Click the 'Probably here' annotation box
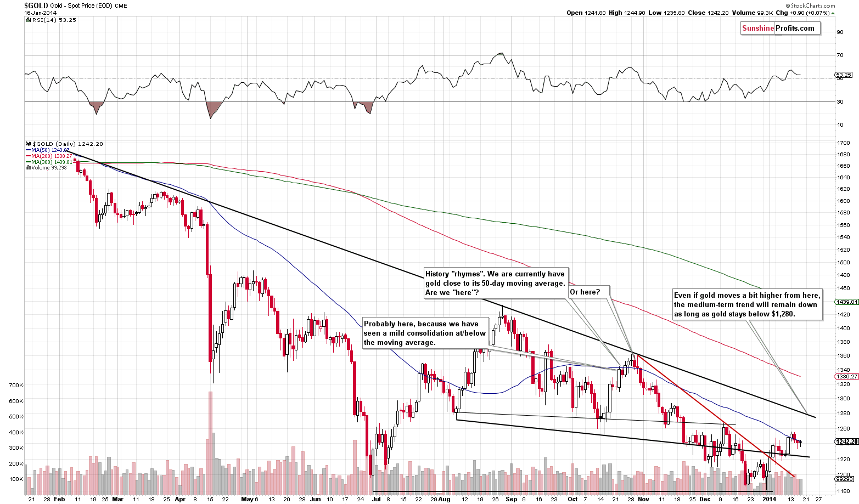 [x=425, y=333]
